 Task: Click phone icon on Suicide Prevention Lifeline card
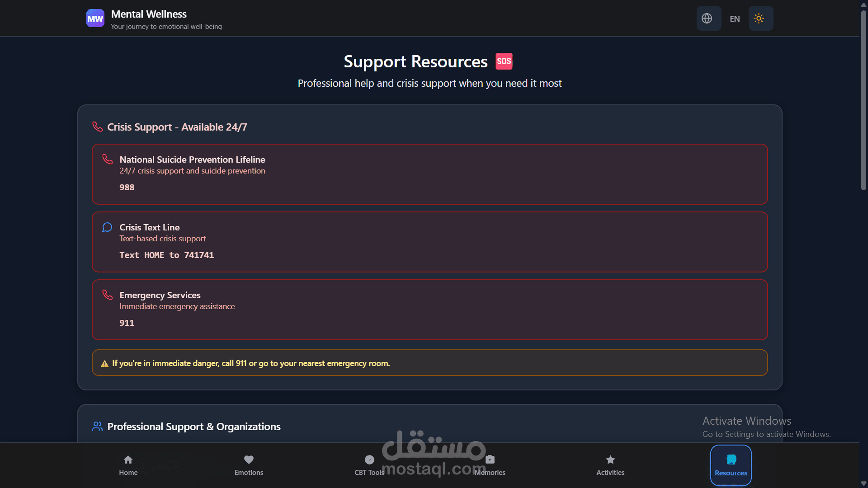click(107, 159)
